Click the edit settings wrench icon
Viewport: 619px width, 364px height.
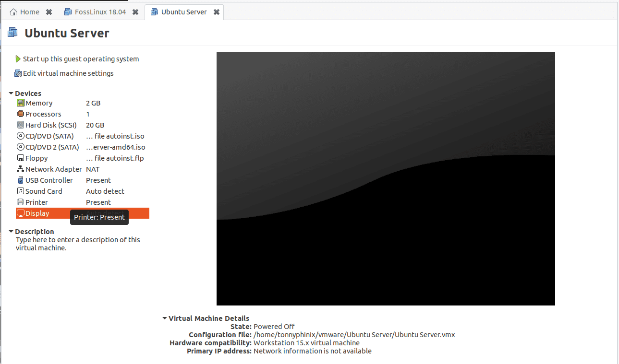[18, 73]
